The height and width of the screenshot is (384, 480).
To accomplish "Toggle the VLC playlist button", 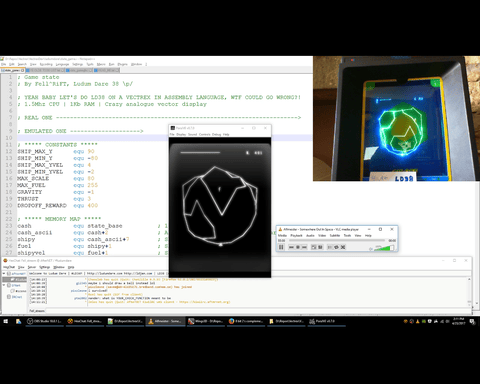I will point(330,247).
